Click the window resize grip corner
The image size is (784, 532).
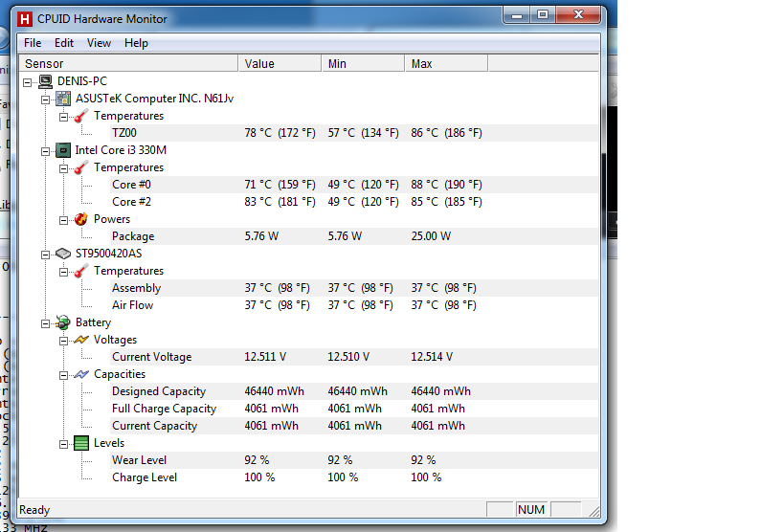[594, 511]
